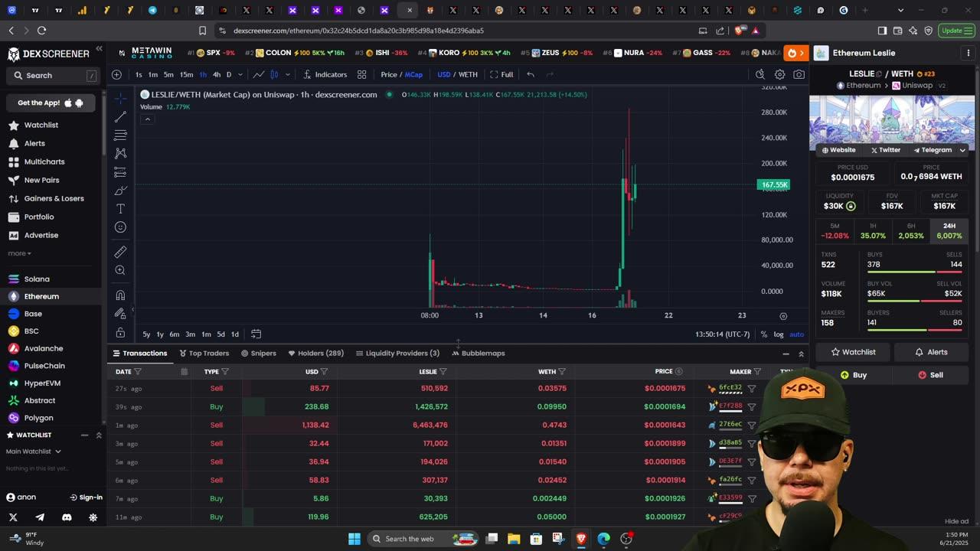Activate the chart zoom-in tool
Viewport: 980px width, 551px height.
point(120,270)
